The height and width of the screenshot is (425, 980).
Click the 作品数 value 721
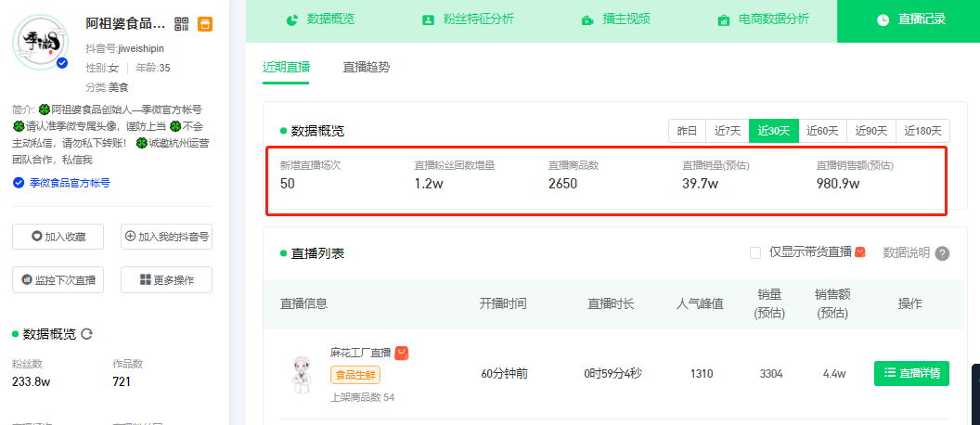122,381
